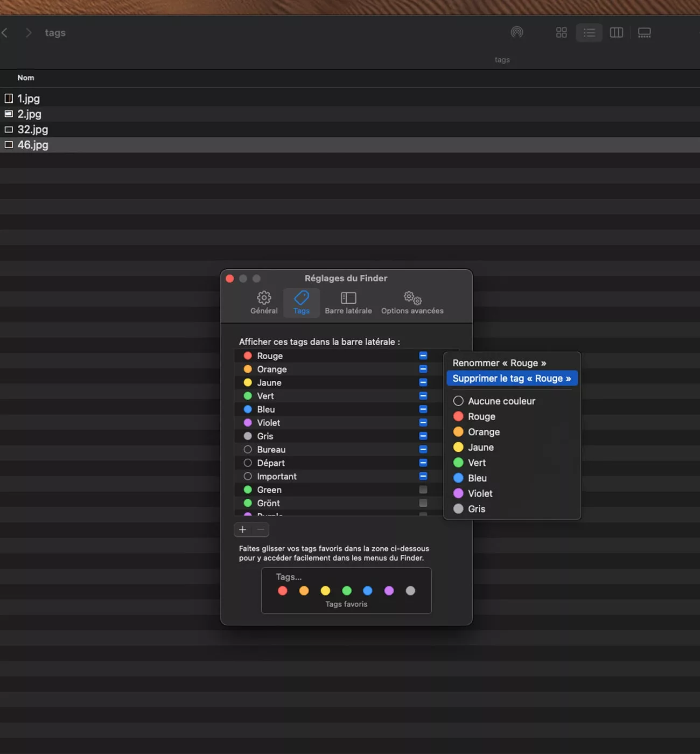Image resolution: width=700 pixels, height=754 pixels.
Task: Switch to icon view
Action: (x=562, y=33)
